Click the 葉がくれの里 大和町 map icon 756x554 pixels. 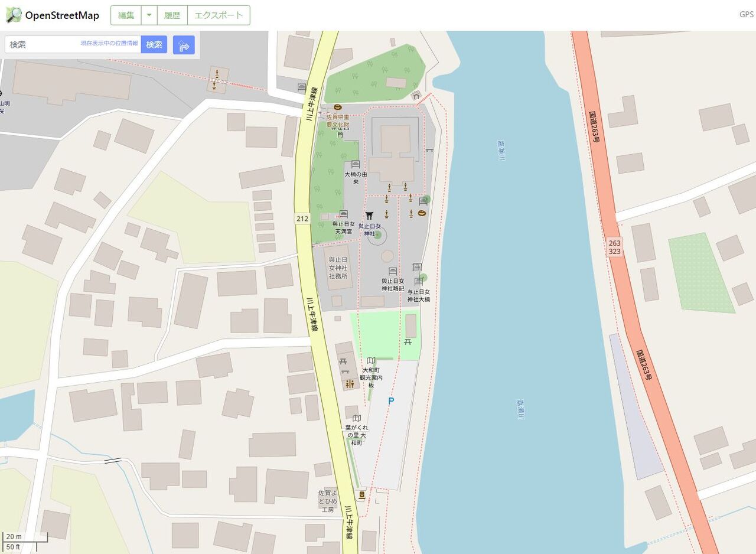point(356,418)
